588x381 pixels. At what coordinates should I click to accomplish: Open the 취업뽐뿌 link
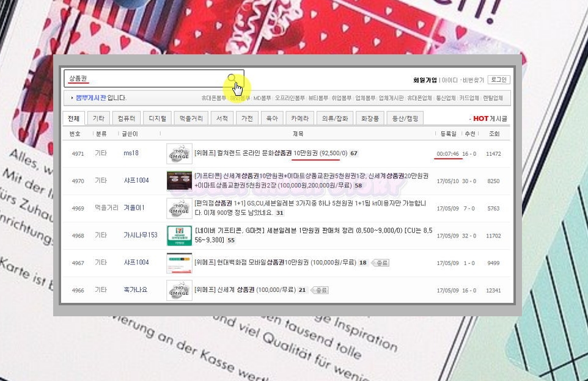pyautogui.click(x=341, y=98)
